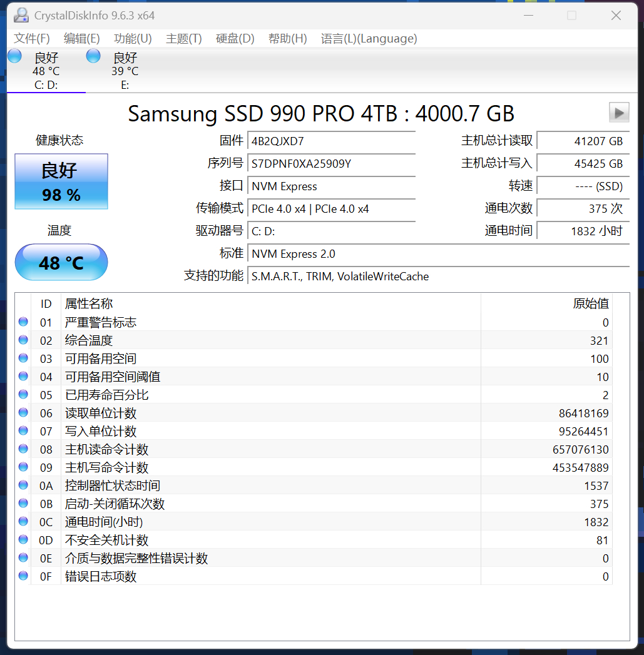Select the firmware value field showing 4B2QJXD7

[x=331, y=140]
